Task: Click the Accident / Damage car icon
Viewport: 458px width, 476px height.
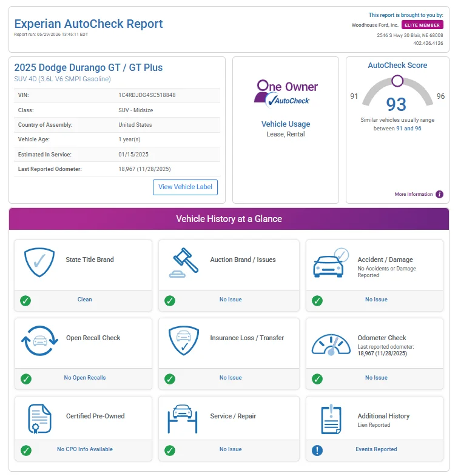Action: (x=331, y=263)
